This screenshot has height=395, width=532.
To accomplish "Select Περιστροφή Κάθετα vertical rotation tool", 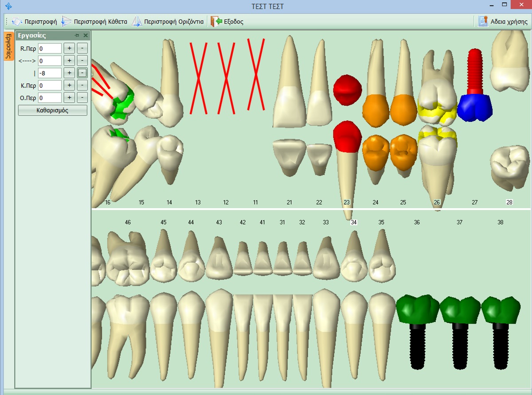I will pos(66,21).
